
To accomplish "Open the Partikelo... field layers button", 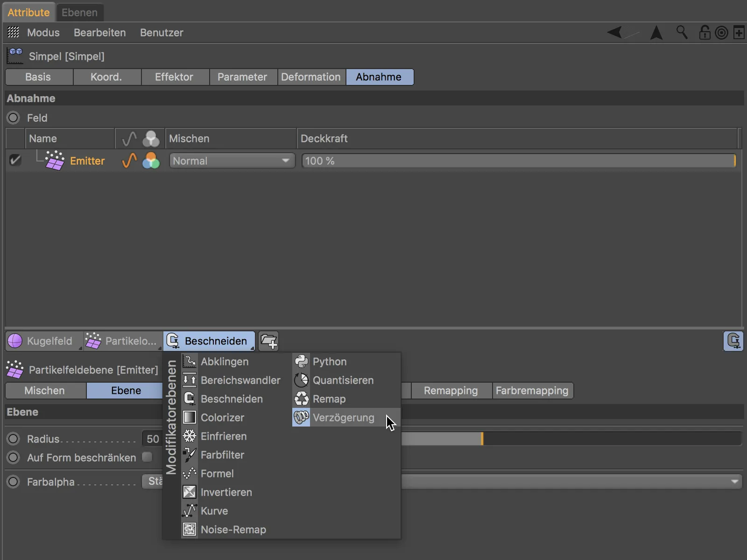I will click(x=123, y=341).
